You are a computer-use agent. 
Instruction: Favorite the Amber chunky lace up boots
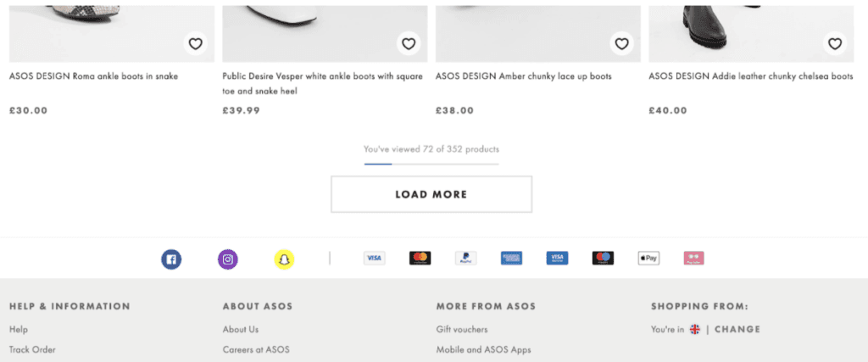622,44
